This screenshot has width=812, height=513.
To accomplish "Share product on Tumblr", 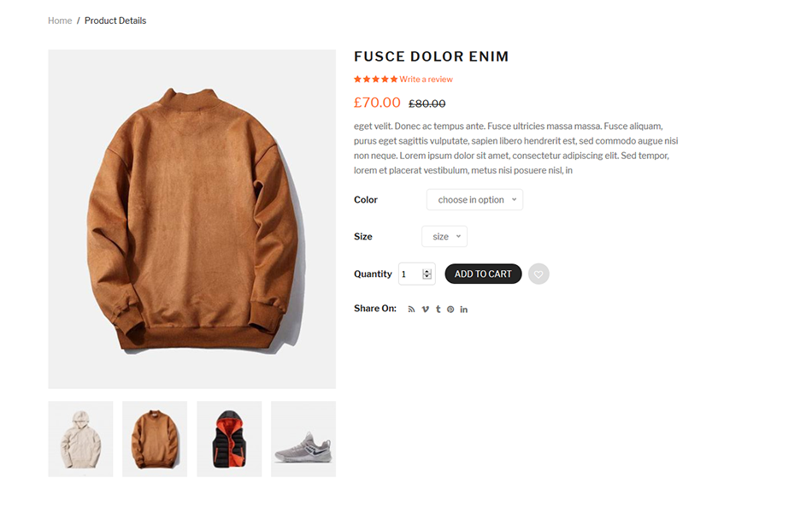I will [x=438, y=310].
